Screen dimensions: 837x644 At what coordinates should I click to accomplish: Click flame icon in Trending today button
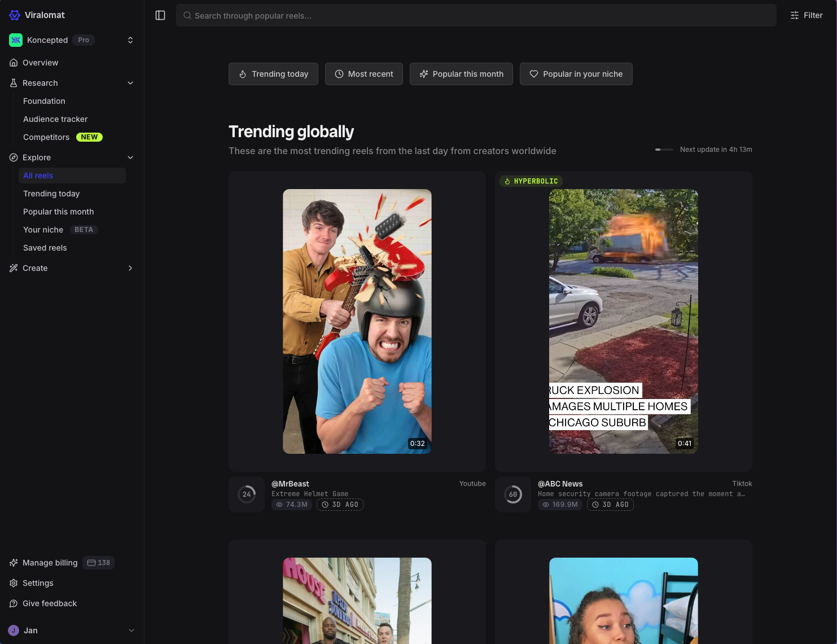[x=243, y=74]
